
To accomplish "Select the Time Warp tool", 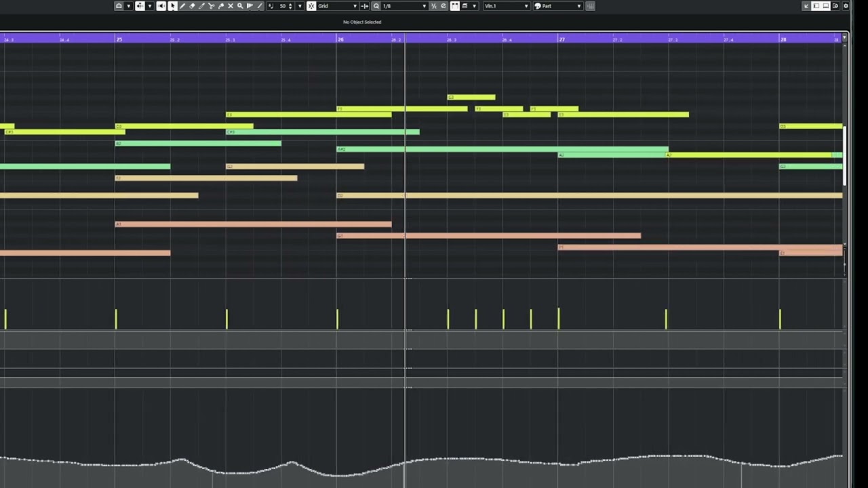I will [x=250, y=5].
